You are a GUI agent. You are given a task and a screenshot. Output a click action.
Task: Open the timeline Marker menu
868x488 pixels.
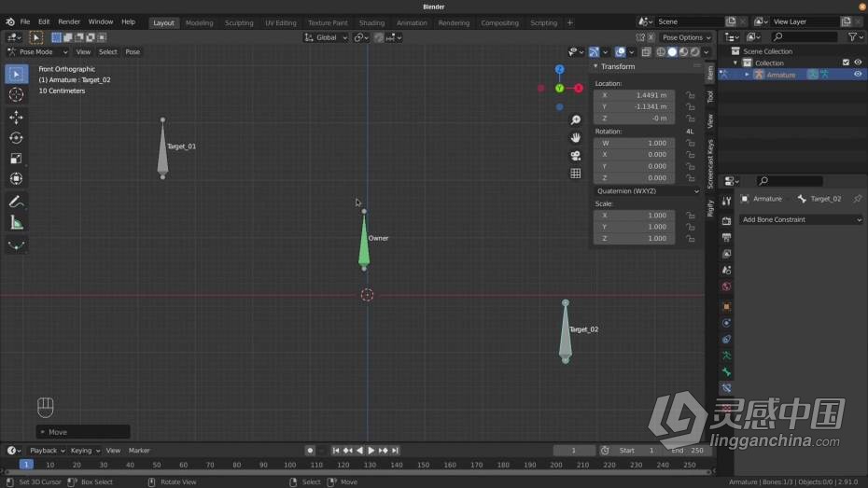click(139, 451)
